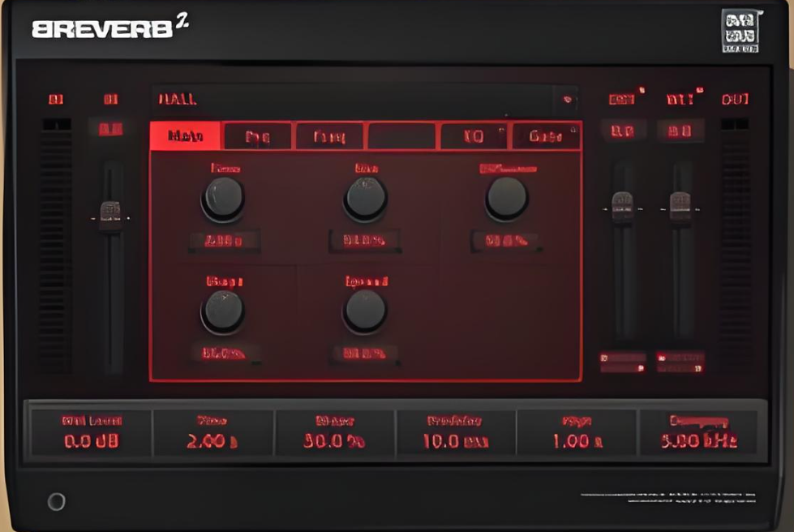Click the 50.0 % cell in the bottom bar
This screenshot has height=532, width=794.
point(334,433)
